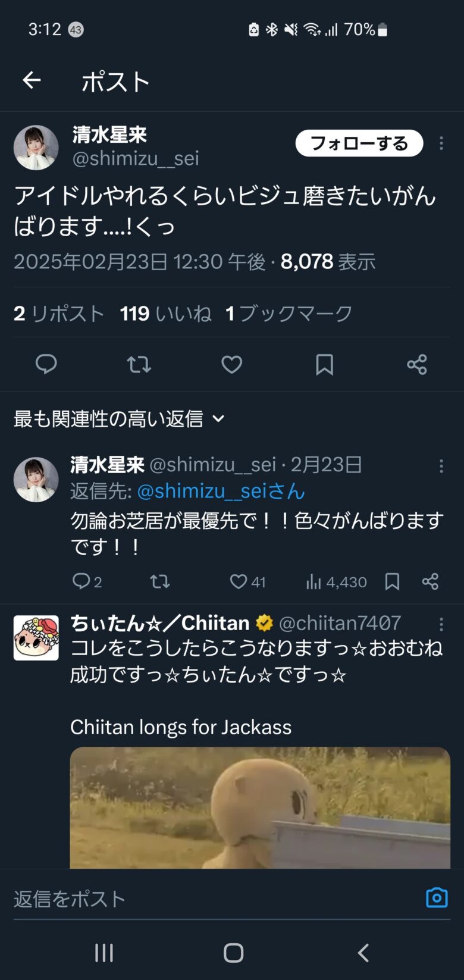Screen dimensions: 464x980
Task: Open reply's three-dot overflow menu
Action: click(x=441, y=466)
